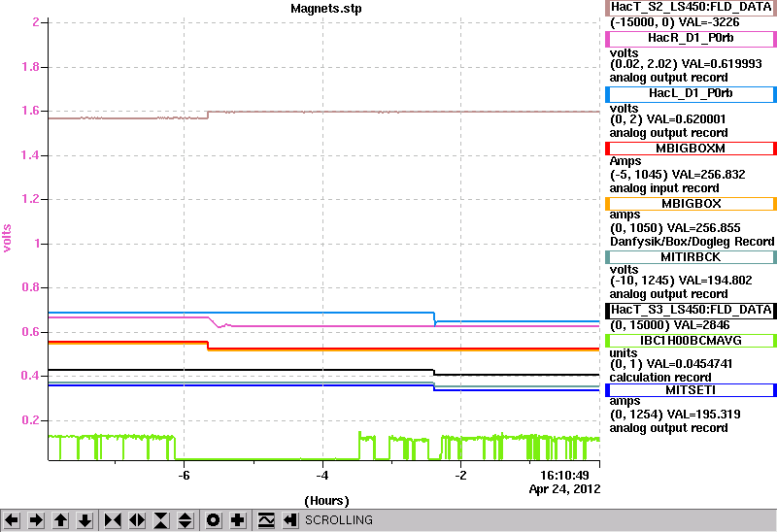The width and height of the screenshot is (777, 532).
Task: Click the vertical volts y-axis label
Action: (7, 238)
